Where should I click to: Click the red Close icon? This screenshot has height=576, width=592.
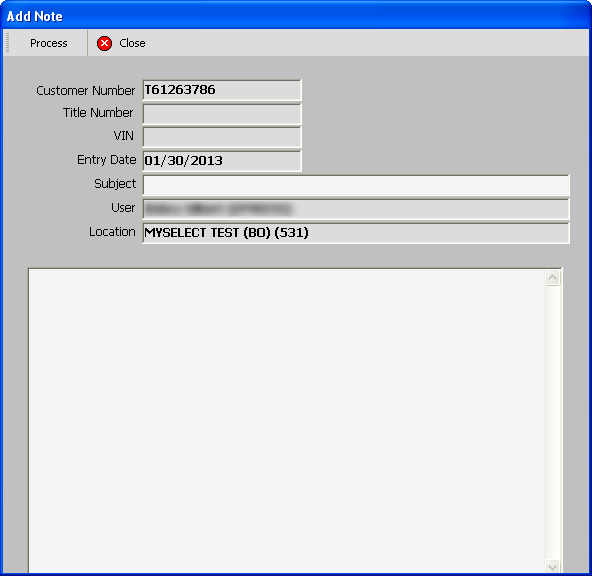(x=104, y=43)
